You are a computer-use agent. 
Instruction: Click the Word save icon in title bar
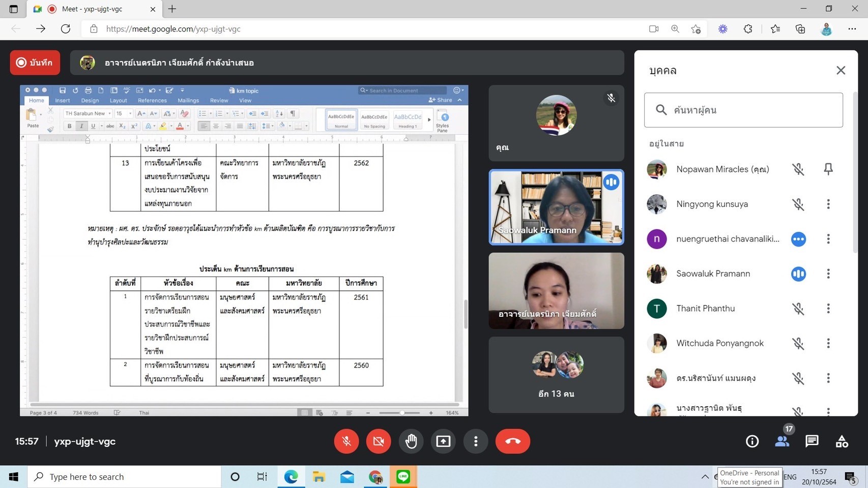point(63,90)
